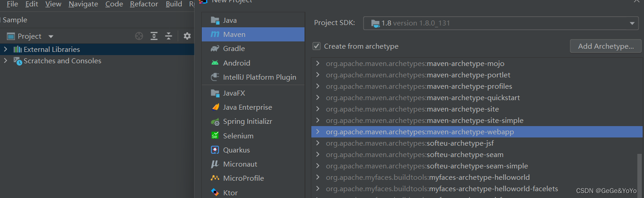Open the Refactor menu

pyautogui.click(x=144, y=4)
